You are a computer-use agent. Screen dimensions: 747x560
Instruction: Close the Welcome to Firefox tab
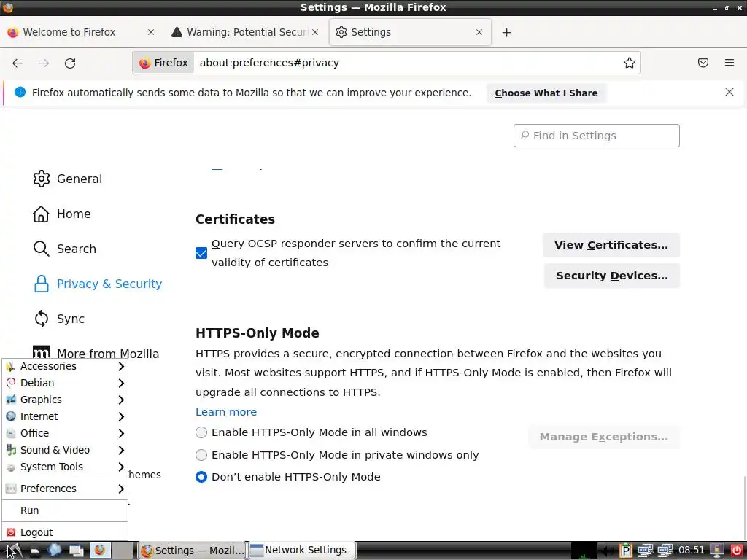pyautogui.click(x=150, y=32)
